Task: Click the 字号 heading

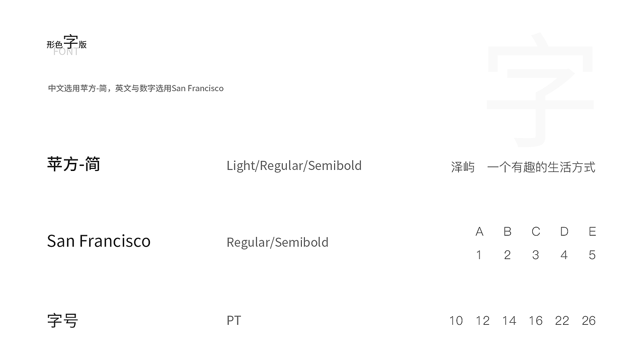Action: [63, 320]
